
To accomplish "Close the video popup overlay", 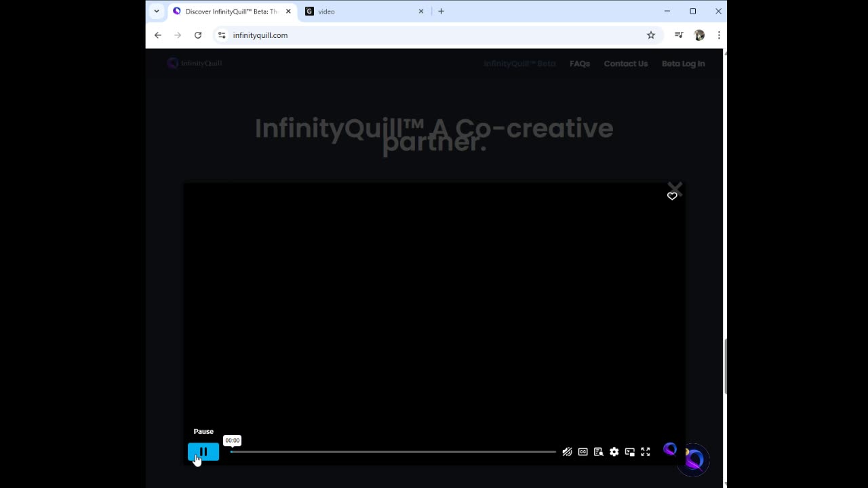I will click(675, 188).
